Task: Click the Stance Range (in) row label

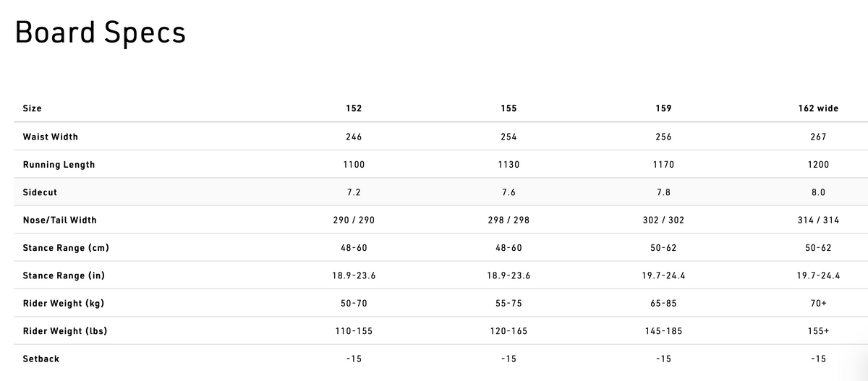Action: click(x=64, y=275)
